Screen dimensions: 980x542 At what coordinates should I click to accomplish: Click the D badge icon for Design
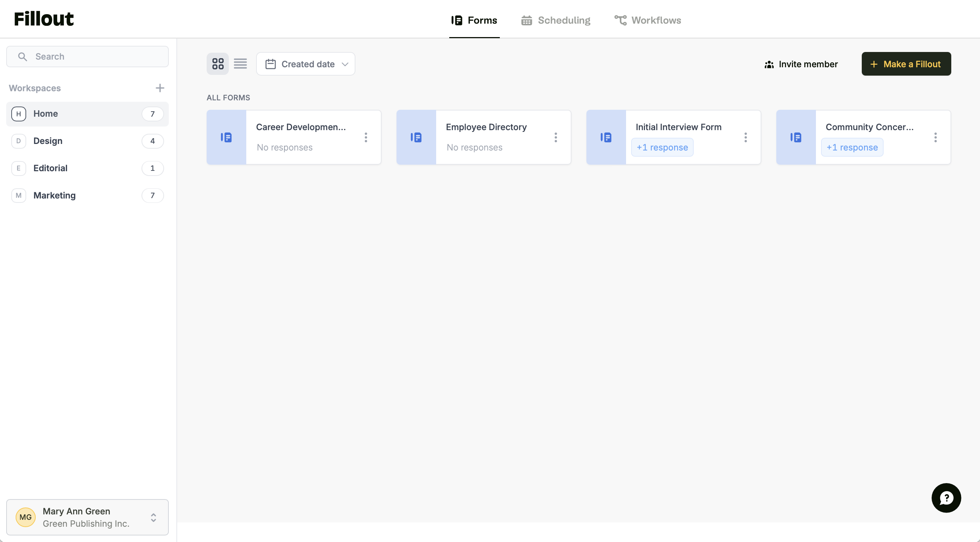19,141
